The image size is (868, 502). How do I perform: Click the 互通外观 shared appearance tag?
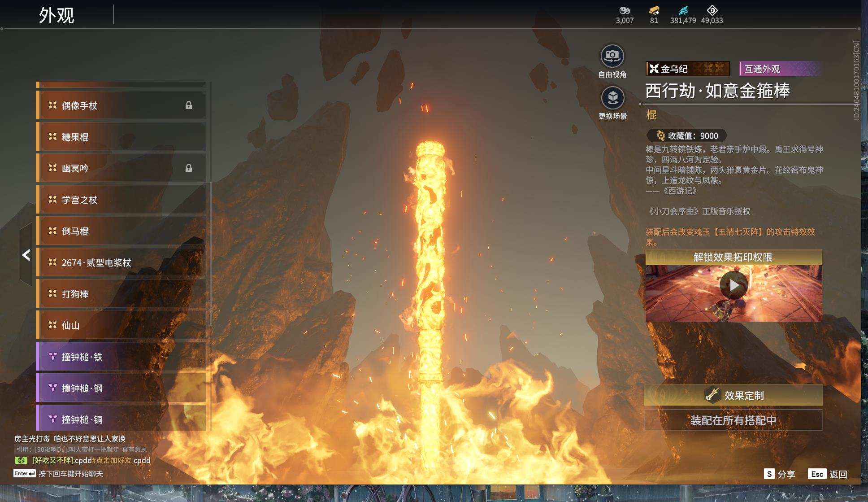[780, 69]
